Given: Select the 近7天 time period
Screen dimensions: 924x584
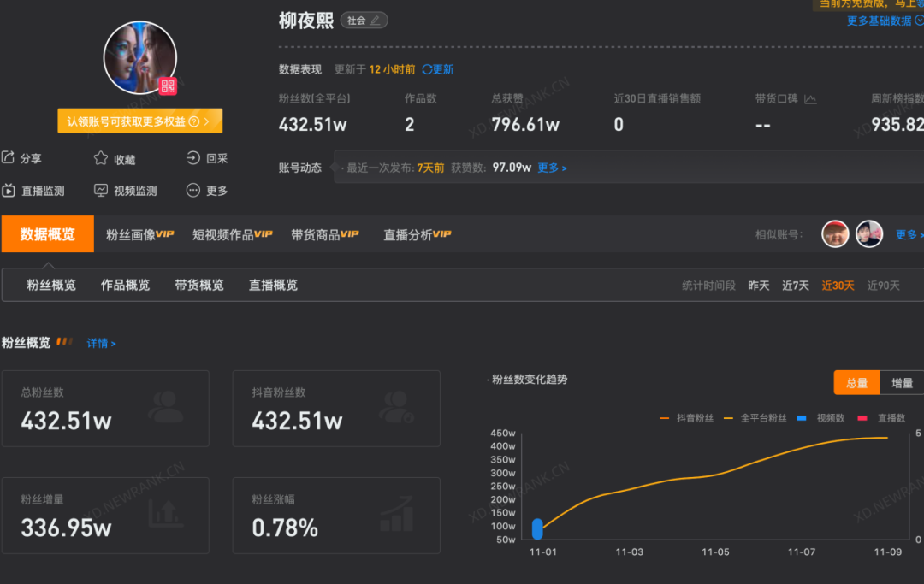Looking at the screenshot, I should tap(795, 286).
